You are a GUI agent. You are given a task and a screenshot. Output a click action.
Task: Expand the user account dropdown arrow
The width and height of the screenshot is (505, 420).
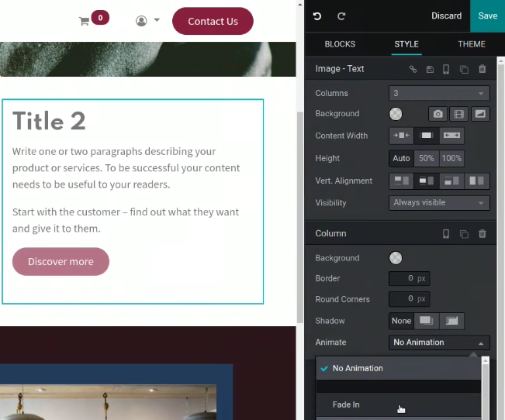(157, 20)
